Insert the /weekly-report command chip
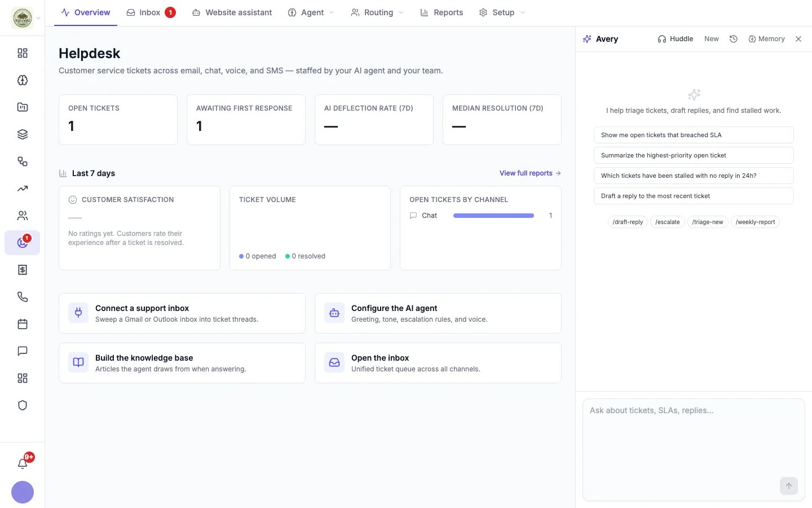This screenshot has height=508, width=812. 756,222
